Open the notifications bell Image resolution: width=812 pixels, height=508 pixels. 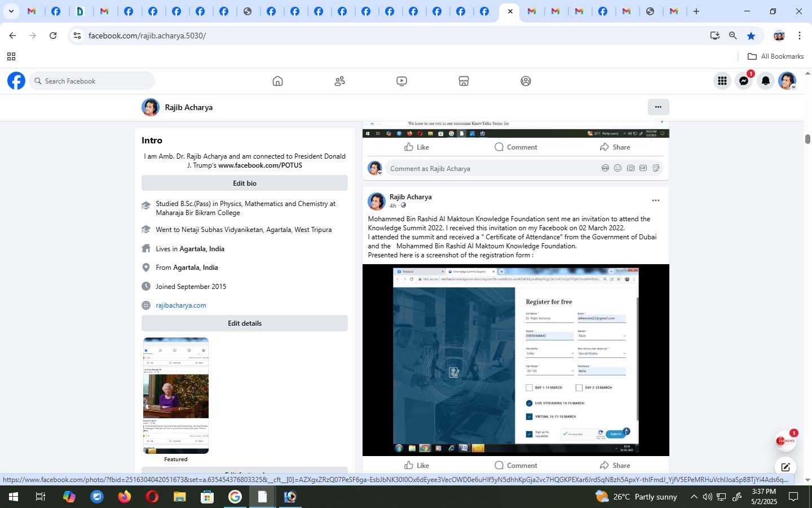pos(765,81)
